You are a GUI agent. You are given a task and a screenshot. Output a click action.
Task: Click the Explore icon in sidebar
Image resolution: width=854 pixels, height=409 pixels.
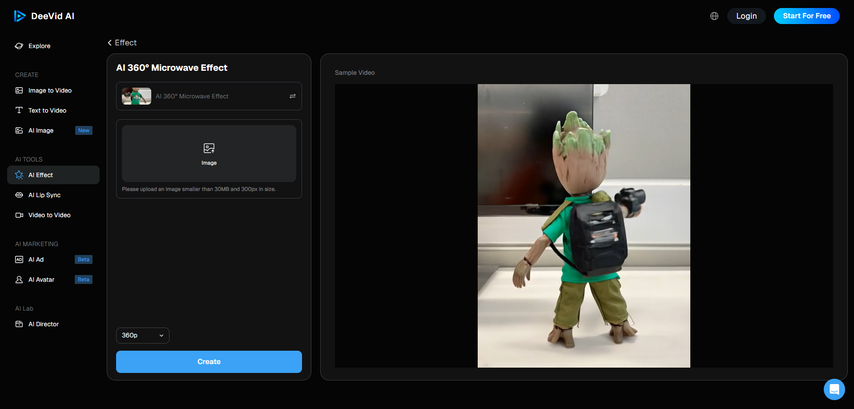[19, 46]
